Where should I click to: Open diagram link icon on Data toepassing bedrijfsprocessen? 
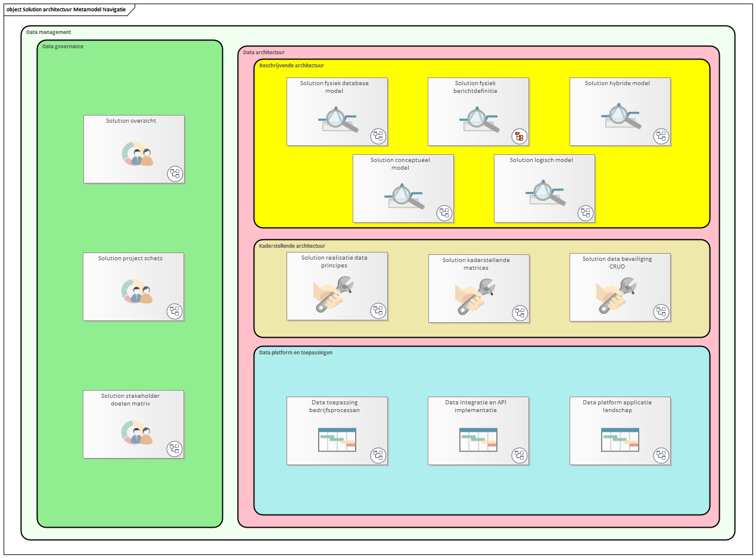(378, 456)
